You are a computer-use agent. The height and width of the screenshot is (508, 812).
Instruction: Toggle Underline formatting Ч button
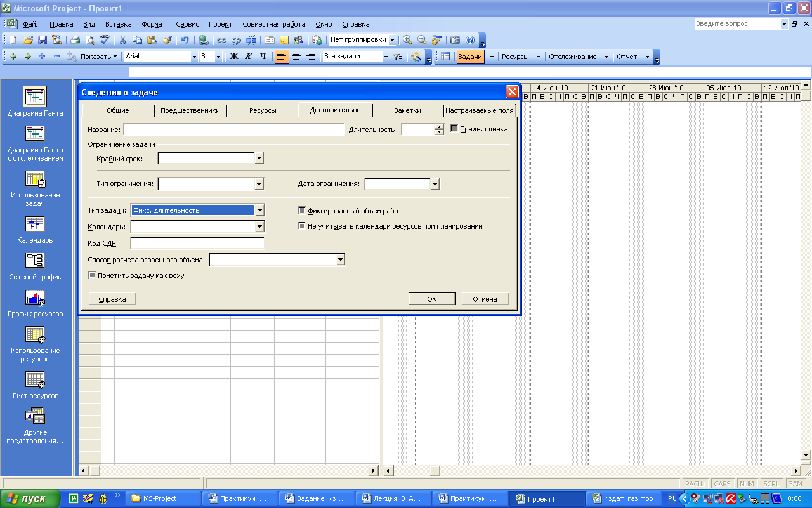coord(263,57)
